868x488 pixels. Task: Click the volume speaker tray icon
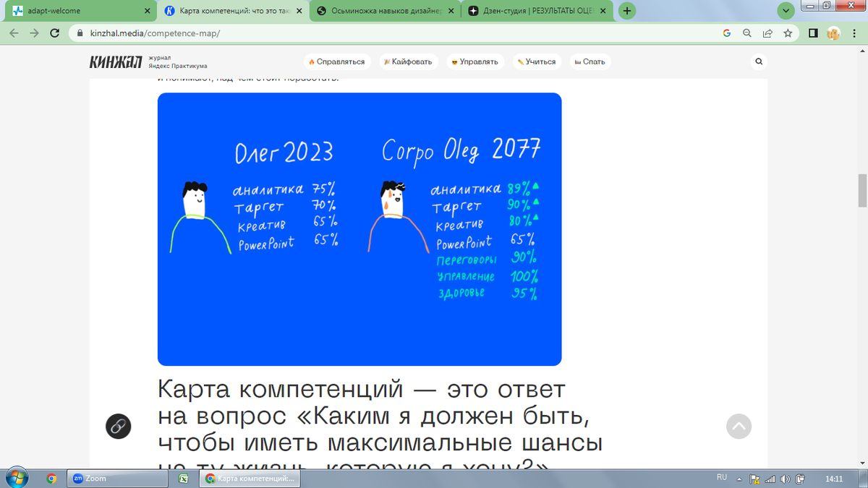(x=786, y=479)
